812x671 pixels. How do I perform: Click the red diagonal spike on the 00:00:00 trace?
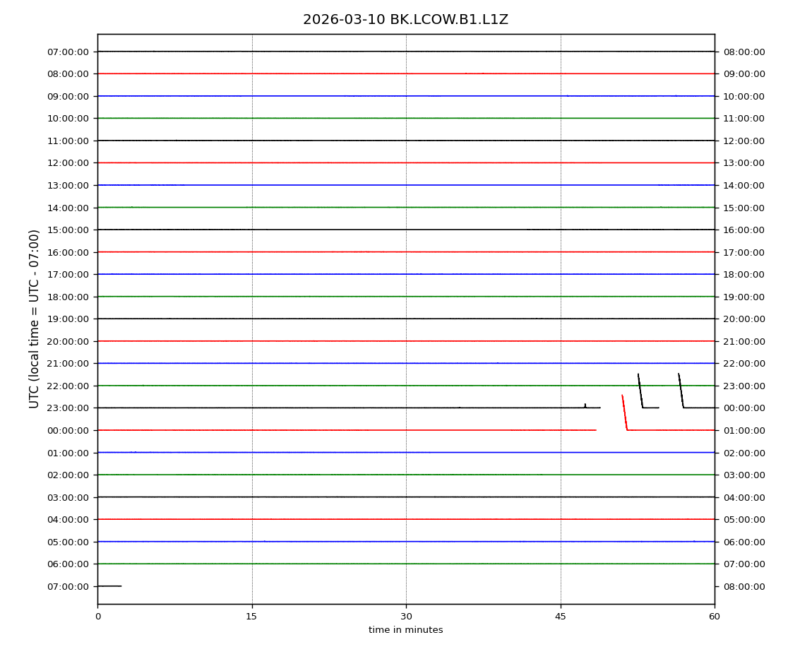pyautogui.click(x=624, y=412)
